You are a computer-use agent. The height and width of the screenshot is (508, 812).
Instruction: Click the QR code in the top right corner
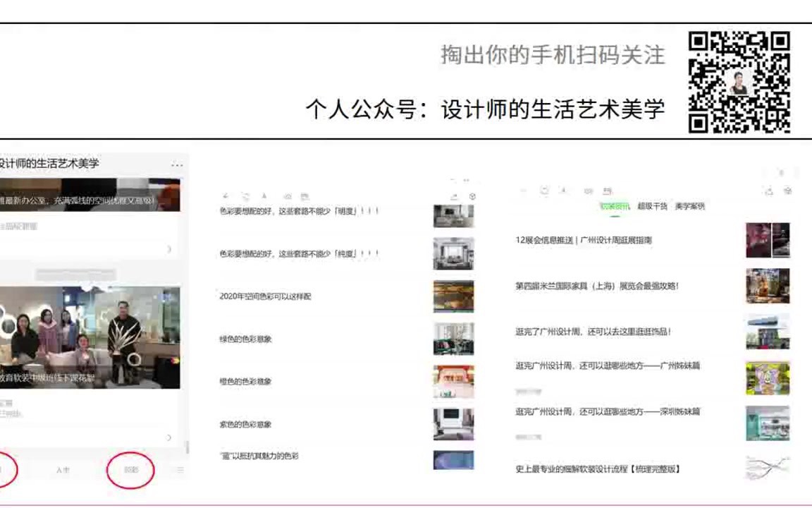740,79
